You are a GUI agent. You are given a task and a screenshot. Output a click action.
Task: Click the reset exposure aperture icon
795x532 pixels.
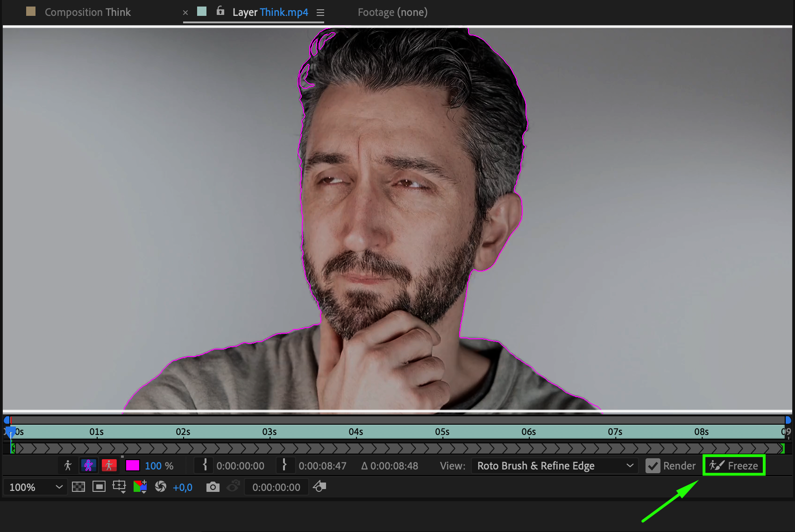160,487
